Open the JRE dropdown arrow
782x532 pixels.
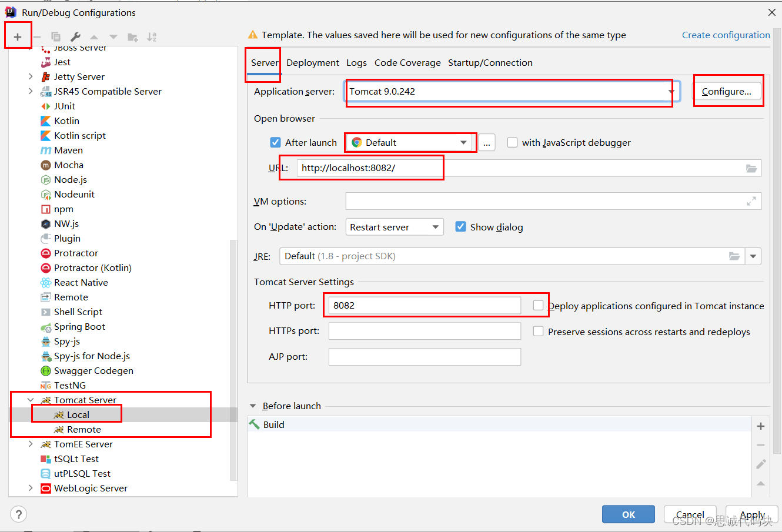[x=753, y=256]
